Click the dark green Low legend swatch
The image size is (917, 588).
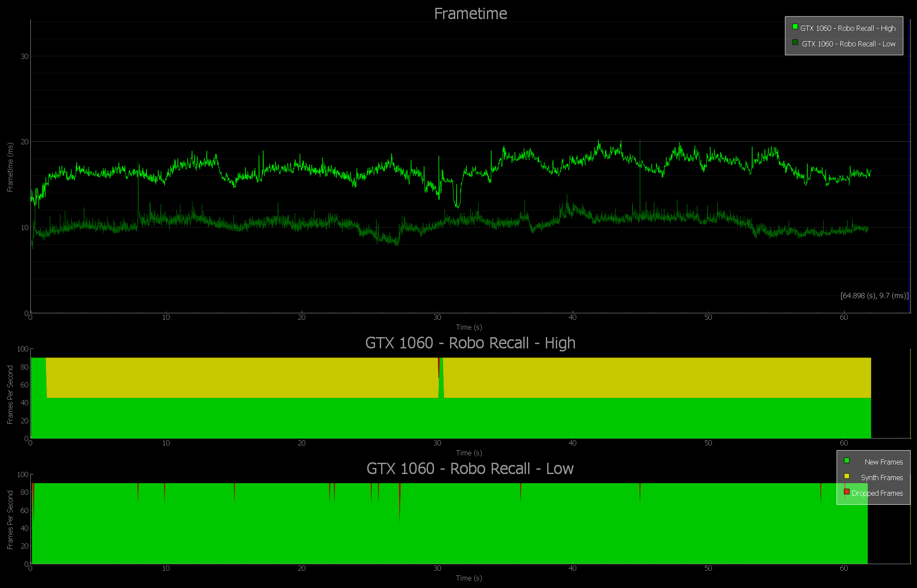[x=795, y=42]
